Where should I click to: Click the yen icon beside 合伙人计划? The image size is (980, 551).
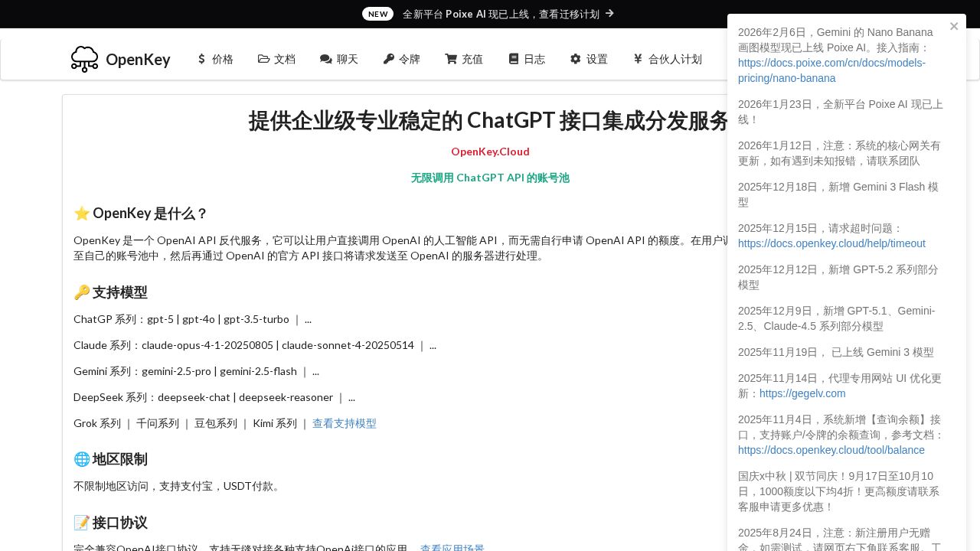(638, 59)
